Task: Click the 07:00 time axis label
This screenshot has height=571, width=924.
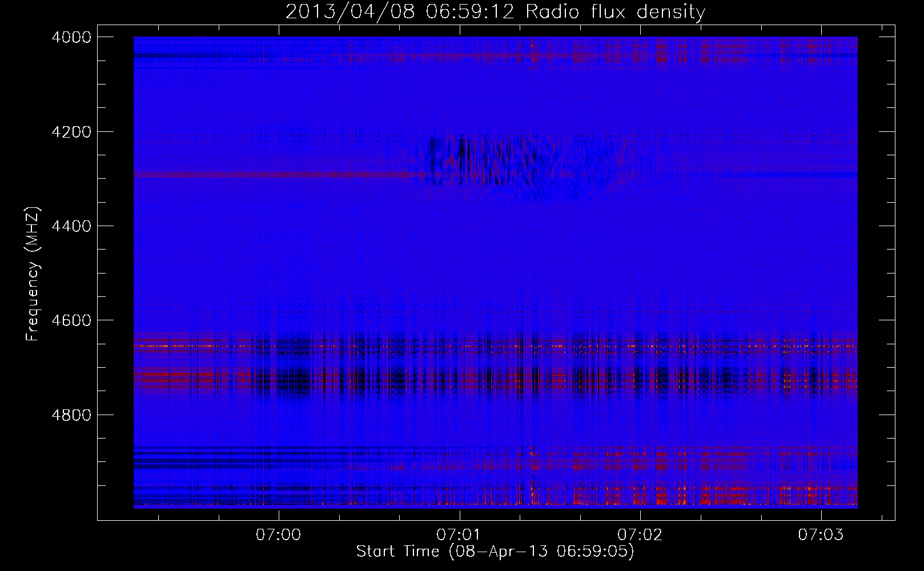Action: click(x=279, y=535)
